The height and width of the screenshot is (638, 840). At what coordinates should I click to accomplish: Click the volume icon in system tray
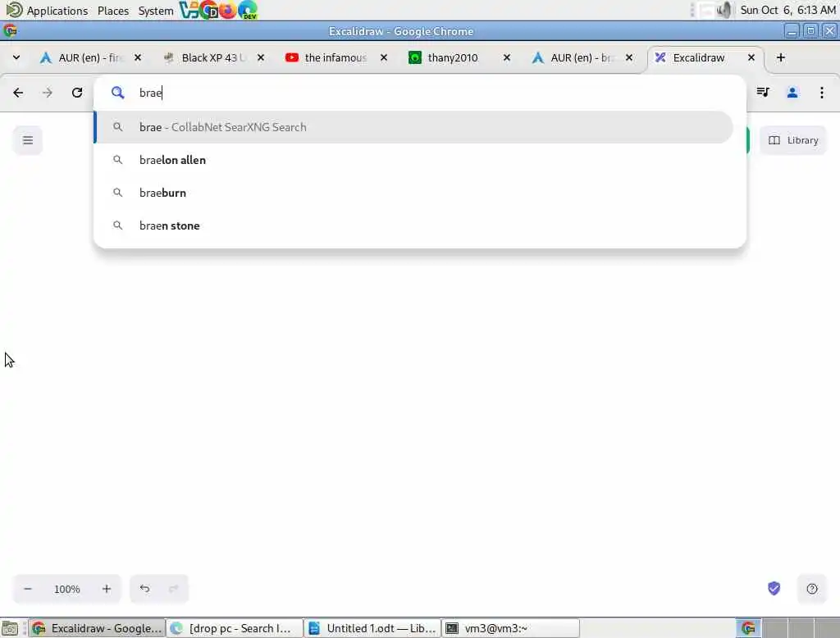point(724,10)
